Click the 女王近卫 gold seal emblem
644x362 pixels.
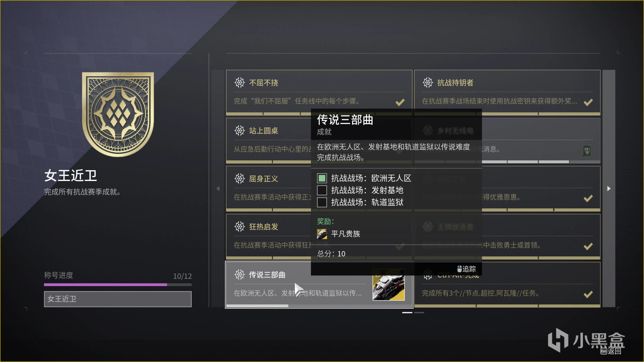118,115
